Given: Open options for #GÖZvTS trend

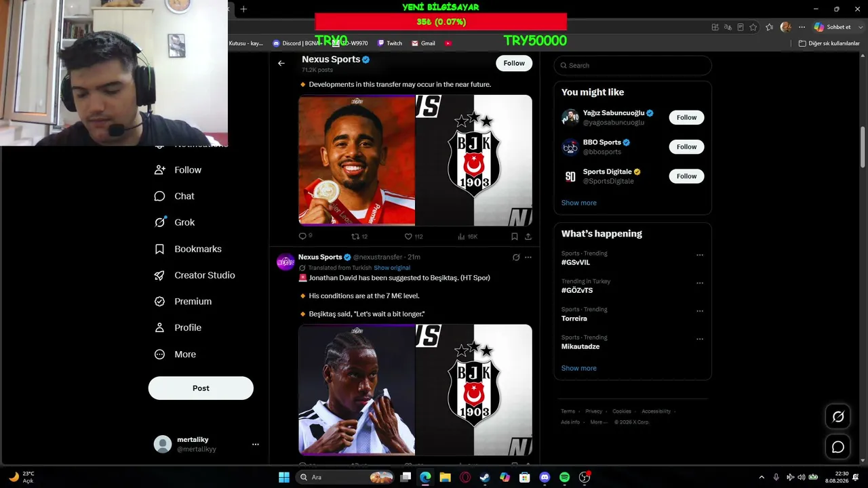Looking at the screenshot, I should coord(700,283).
